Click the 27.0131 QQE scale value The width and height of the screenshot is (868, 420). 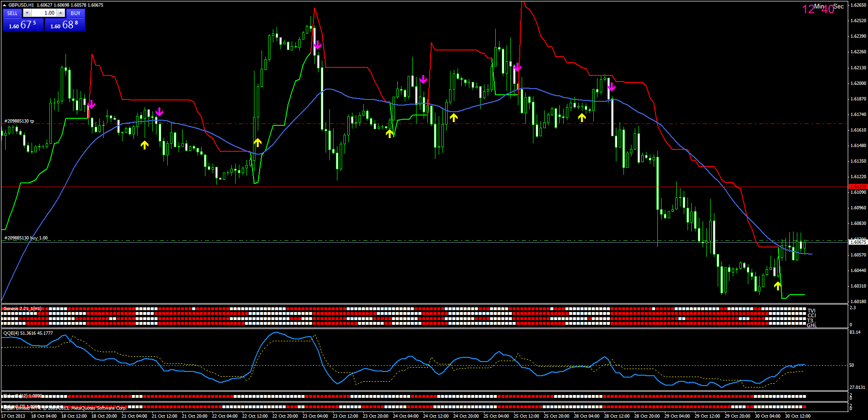[857, 387]
